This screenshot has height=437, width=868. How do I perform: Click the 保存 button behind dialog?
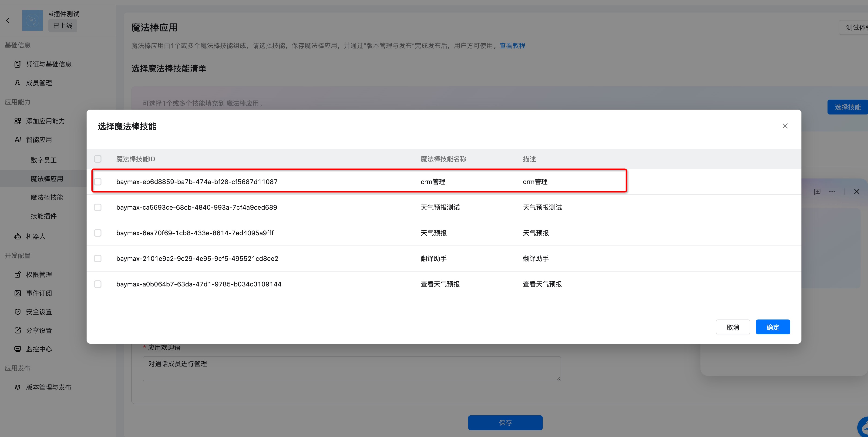pyautogui.click(x=505, y=423)
